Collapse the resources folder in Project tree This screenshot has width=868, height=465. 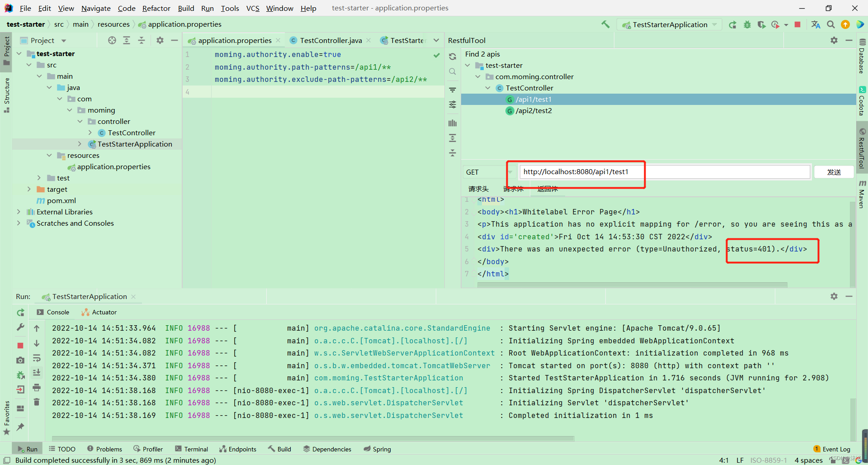50,155
